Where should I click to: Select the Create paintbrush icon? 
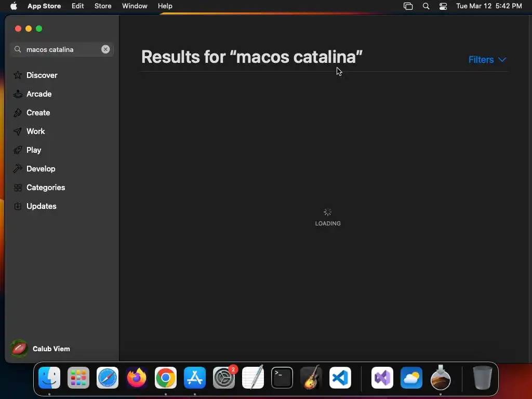[18, 113]
